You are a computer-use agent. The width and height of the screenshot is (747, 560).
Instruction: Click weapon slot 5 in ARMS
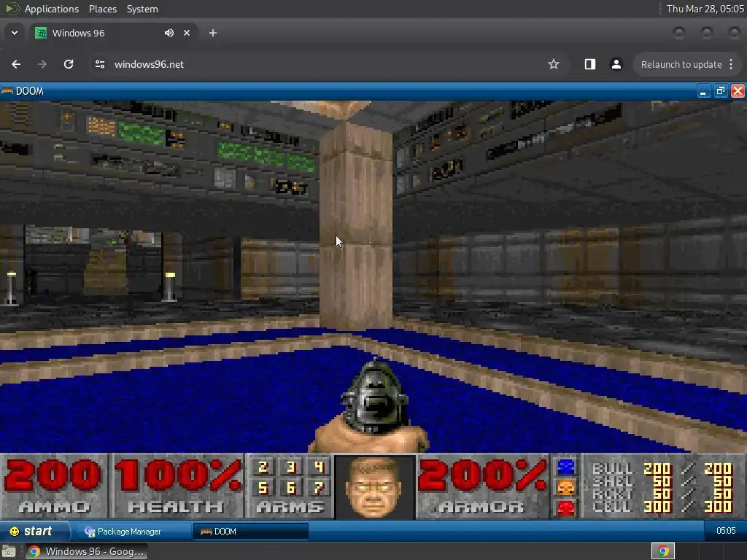(263, 488)
